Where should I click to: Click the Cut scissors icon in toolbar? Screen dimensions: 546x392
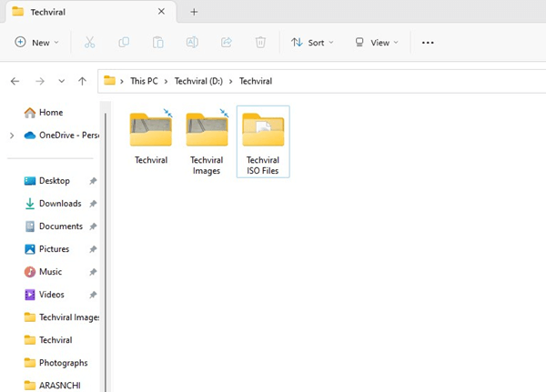[89, 43]
